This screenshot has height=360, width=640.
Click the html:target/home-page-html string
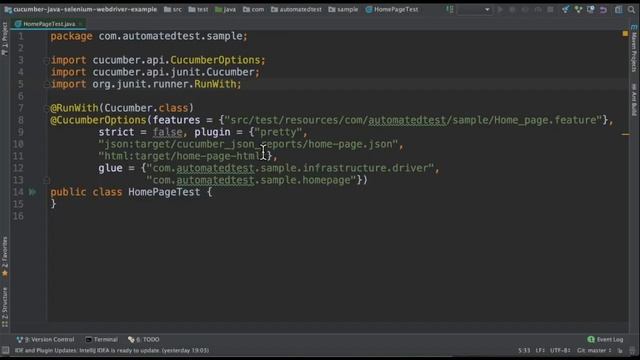[182, 156]
